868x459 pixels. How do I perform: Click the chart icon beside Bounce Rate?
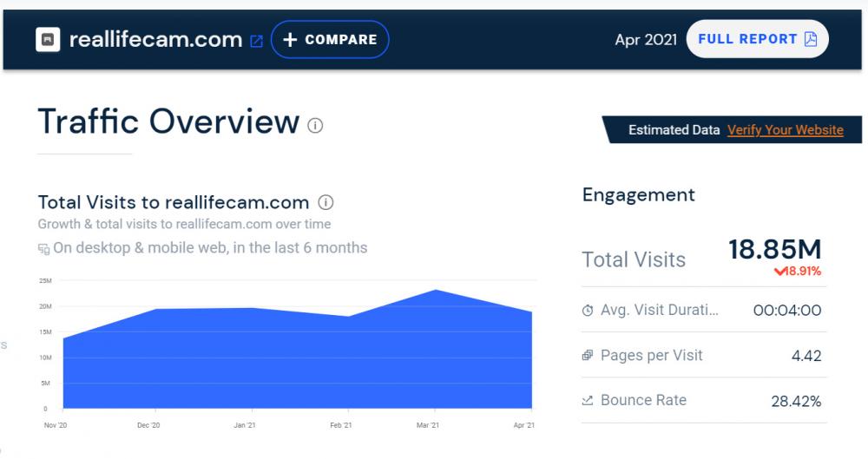coord(588,401)
